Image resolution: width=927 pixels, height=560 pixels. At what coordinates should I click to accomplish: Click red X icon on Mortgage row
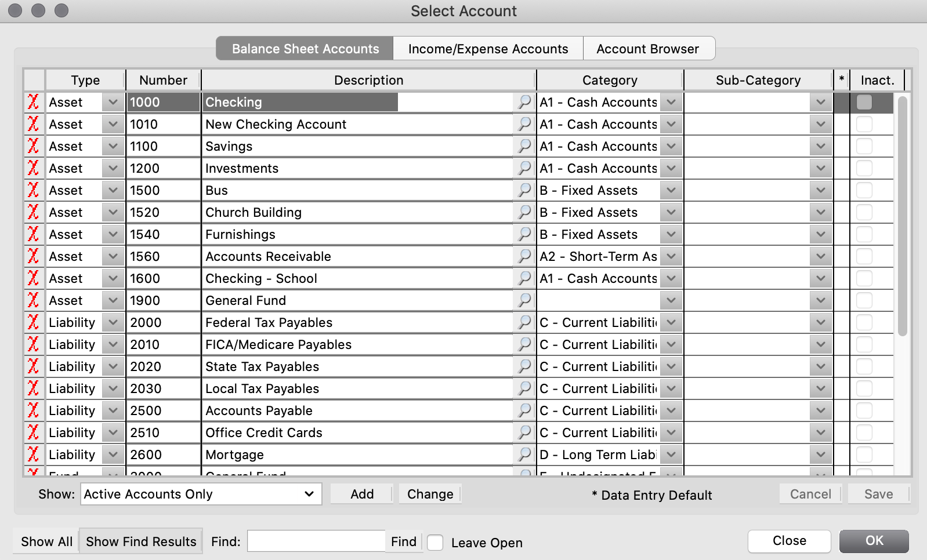34,454
